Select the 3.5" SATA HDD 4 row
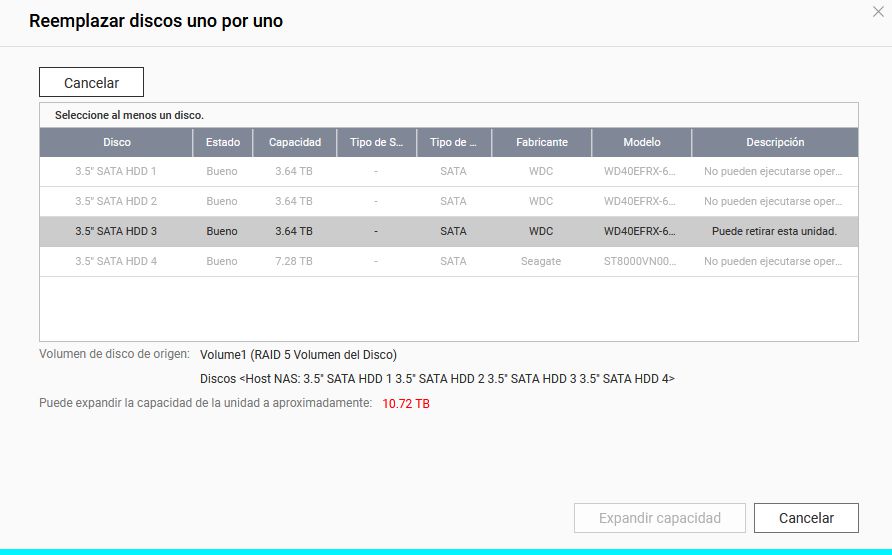Image resolution: width=892 pixels, height=555 pixels. 116,262
